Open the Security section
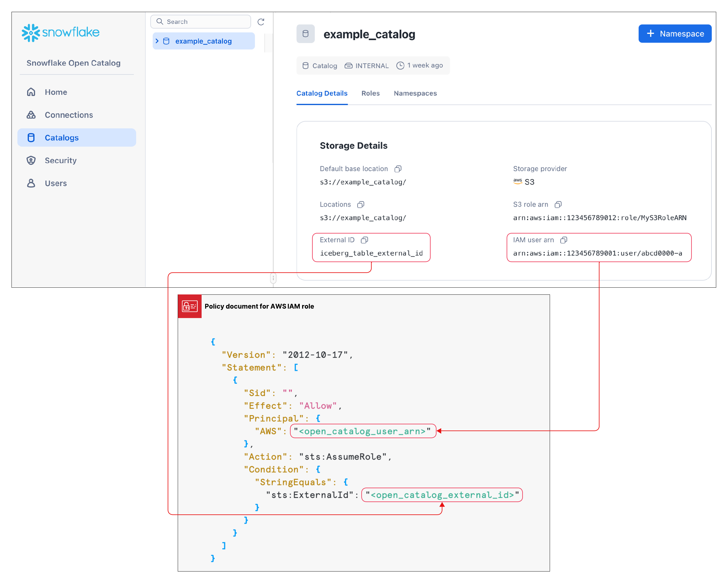Image resolution: width=728 pixels, height=583 pixels. (x=60, y=160)
